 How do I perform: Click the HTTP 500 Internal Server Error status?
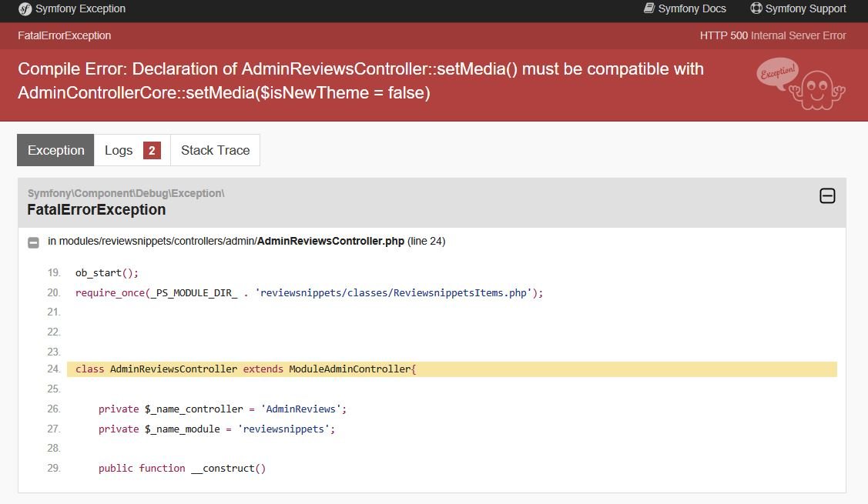(x=772, y=35)
